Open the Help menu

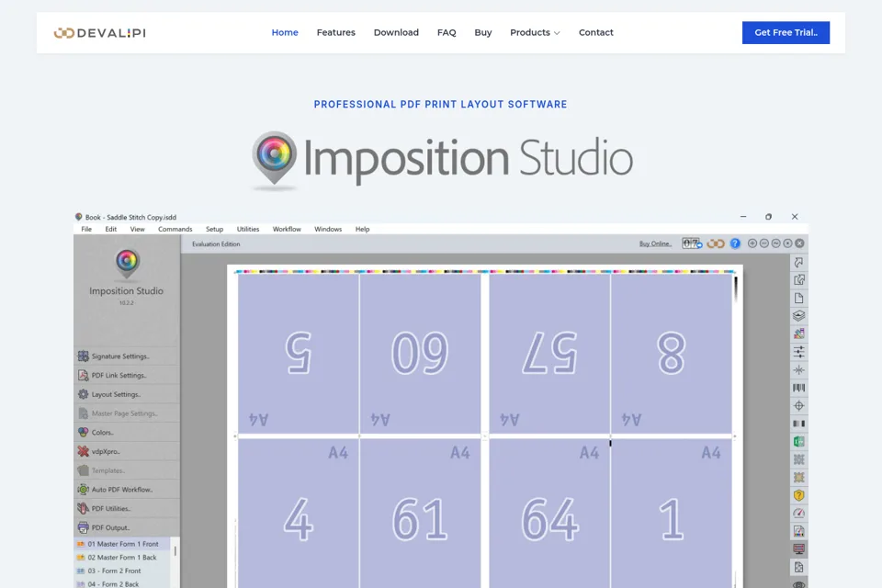(x=362, y=229)
